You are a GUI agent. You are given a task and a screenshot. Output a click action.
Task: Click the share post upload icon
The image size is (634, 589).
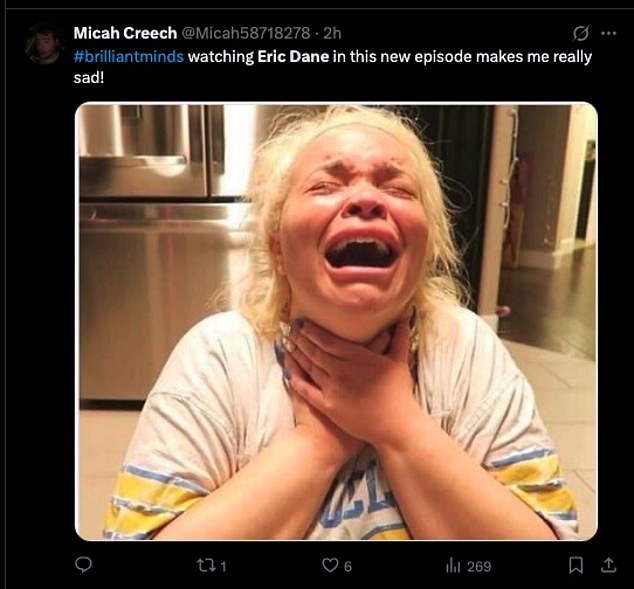click(x=606, y=566)
